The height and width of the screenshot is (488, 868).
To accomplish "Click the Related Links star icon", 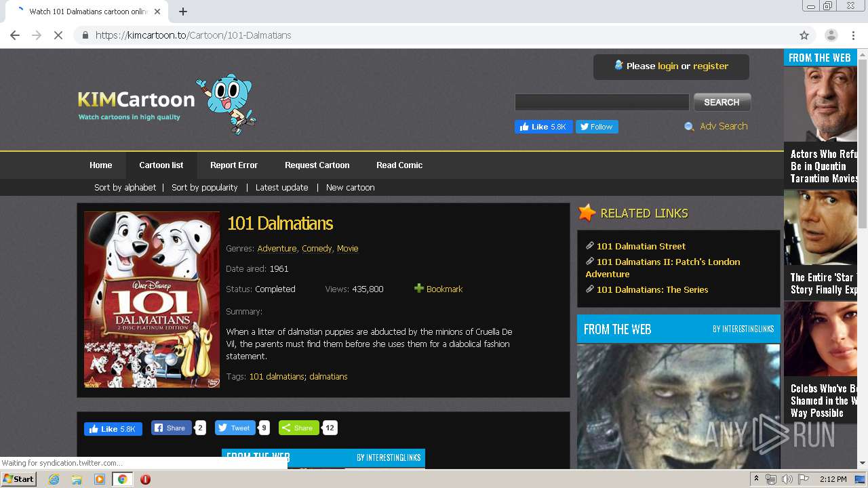I will point(587,213).
